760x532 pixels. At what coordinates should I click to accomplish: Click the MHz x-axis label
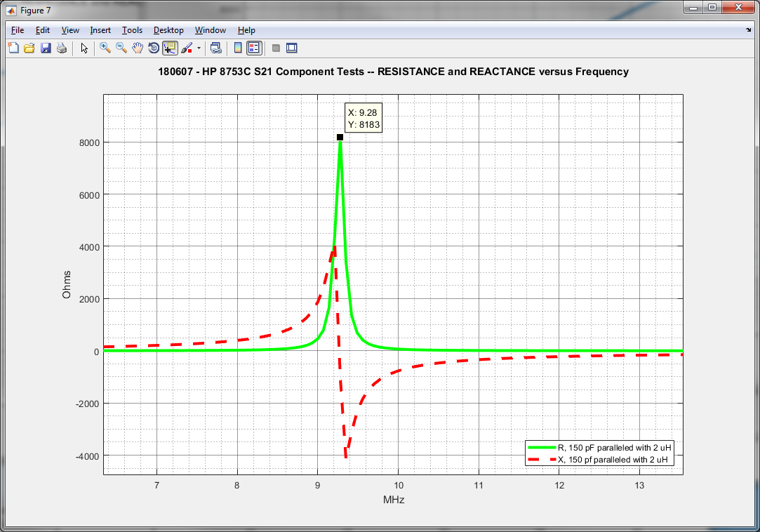(x=394, y=500)
